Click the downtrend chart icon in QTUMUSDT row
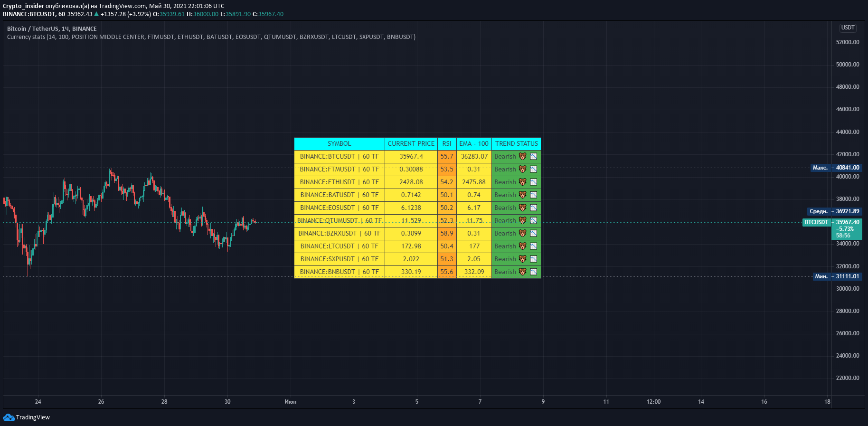Screen dimensions: 868x426 [534, 220]
